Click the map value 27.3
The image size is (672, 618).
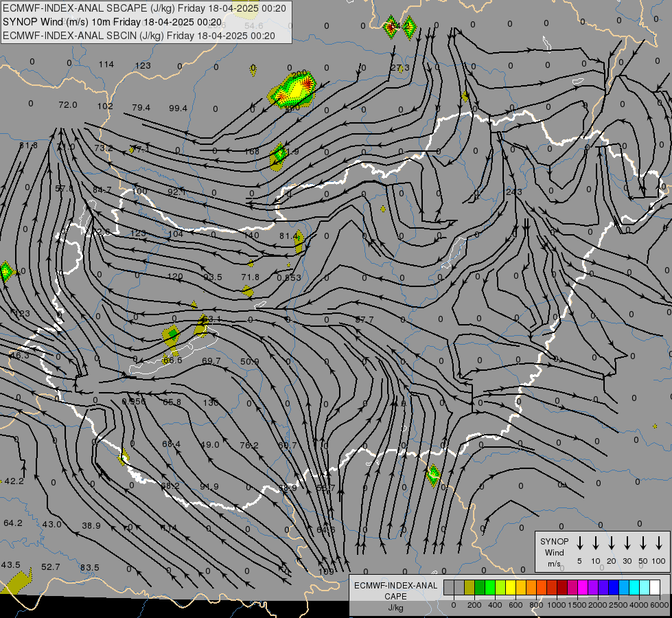[400, 68]
